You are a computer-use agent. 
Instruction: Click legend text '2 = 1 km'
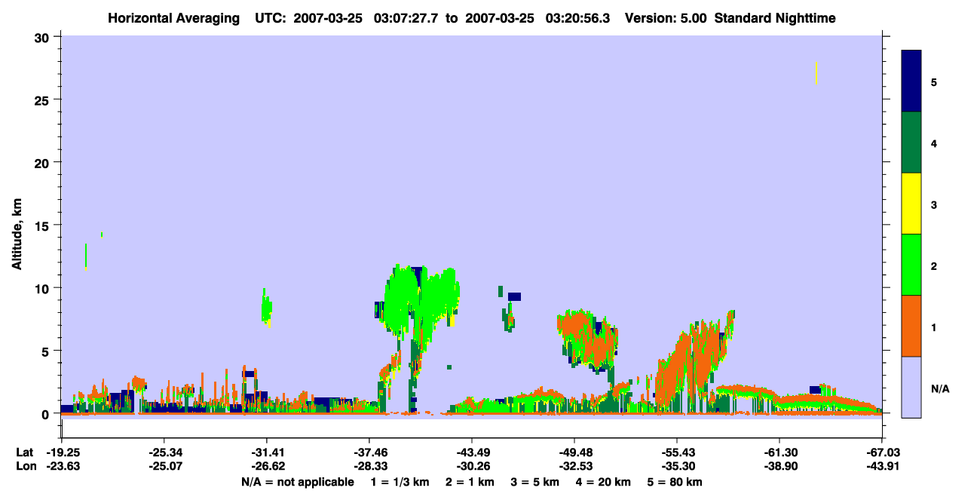pyautogui.click(x=470, y=482)
